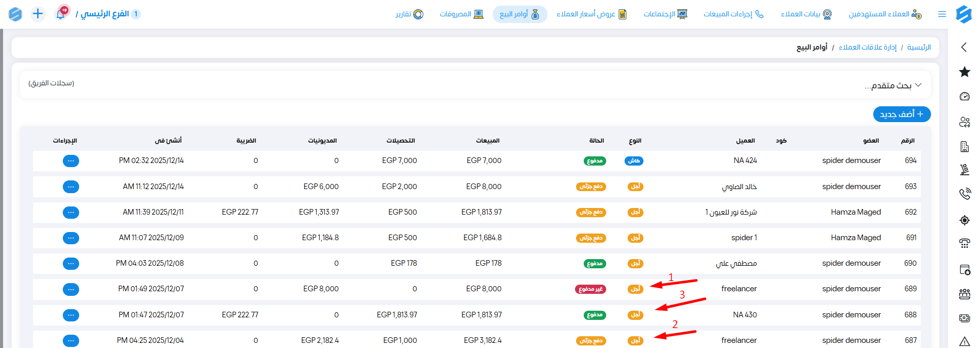This screenshot has width=980, height=348.
Task: Click the unpaid (غير مدفوع) status badge
Action: click(591, 289)
